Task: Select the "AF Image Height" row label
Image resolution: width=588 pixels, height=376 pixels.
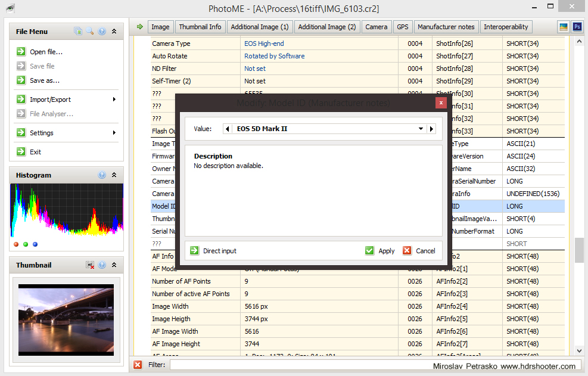Action: point(176,344)
